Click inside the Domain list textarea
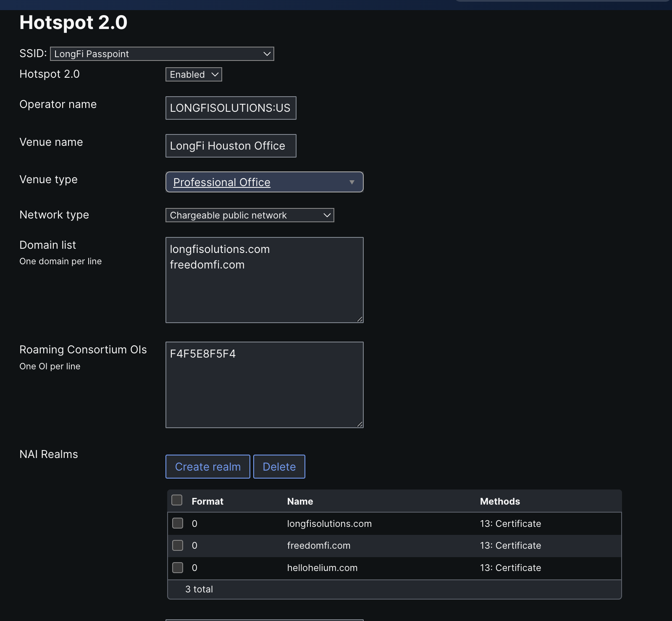 coord(265,280)
